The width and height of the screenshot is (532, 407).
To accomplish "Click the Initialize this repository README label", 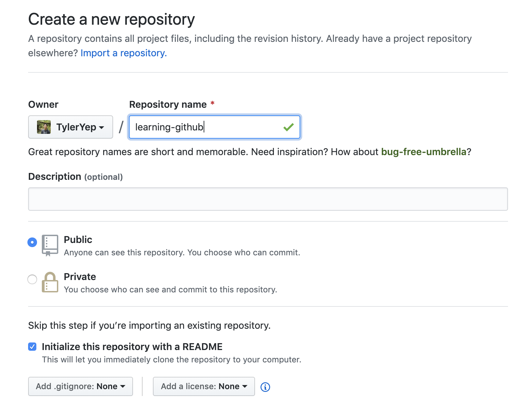I will click(132, 347).
